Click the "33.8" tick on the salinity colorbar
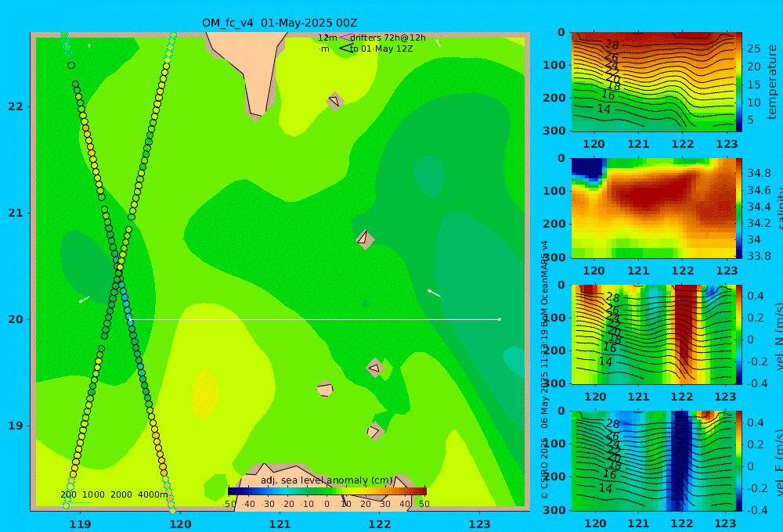The image size is (783, 532). tap(759, 256)
